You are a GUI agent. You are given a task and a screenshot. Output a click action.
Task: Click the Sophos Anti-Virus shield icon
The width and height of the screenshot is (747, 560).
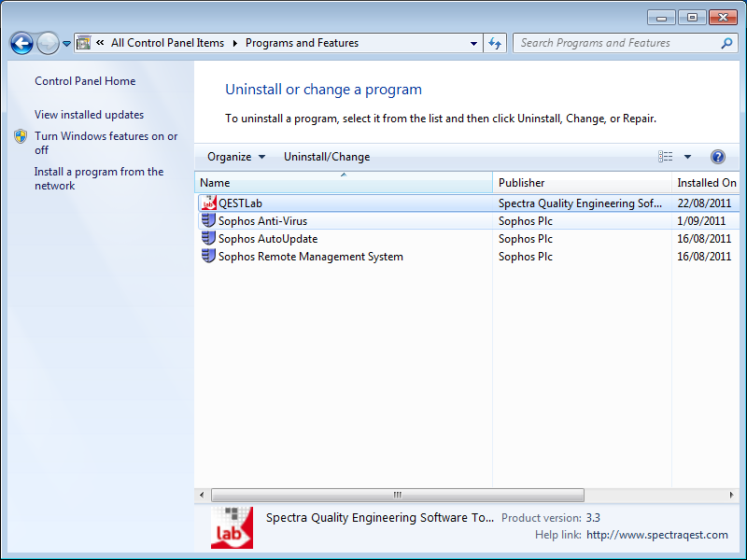pos(208,221)
